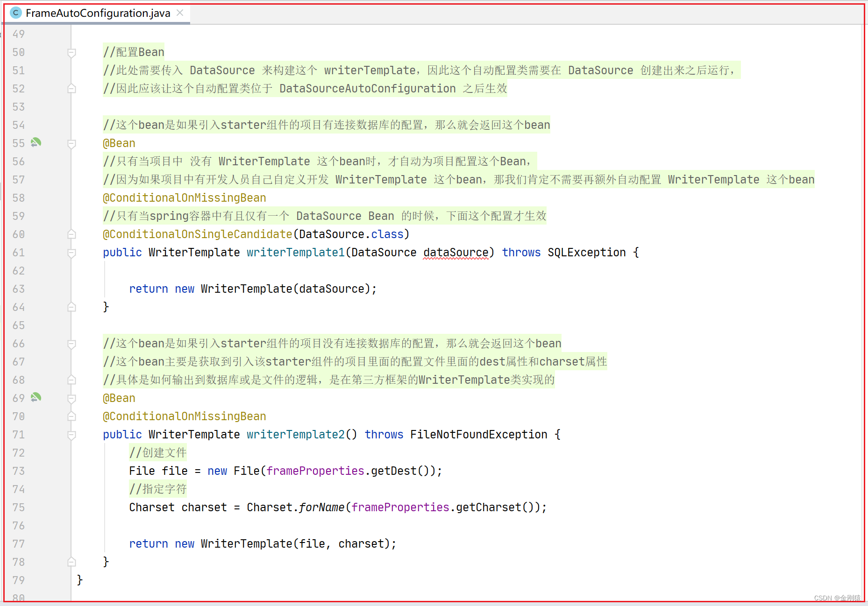Screen dimensions: 868x606
Task: Toggle the fold marker at the line 69 @Bean annotation
Action: (x=71, y=398)
